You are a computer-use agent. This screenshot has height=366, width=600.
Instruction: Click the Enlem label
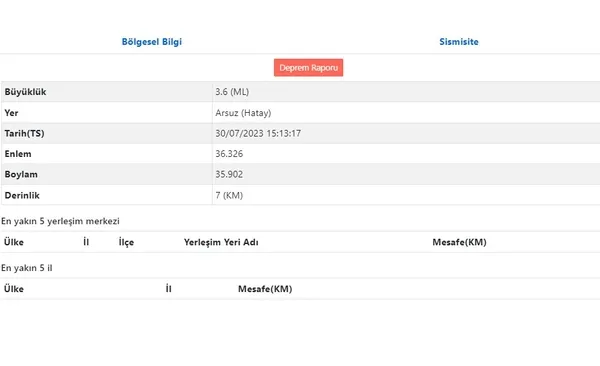coord(18,154)
